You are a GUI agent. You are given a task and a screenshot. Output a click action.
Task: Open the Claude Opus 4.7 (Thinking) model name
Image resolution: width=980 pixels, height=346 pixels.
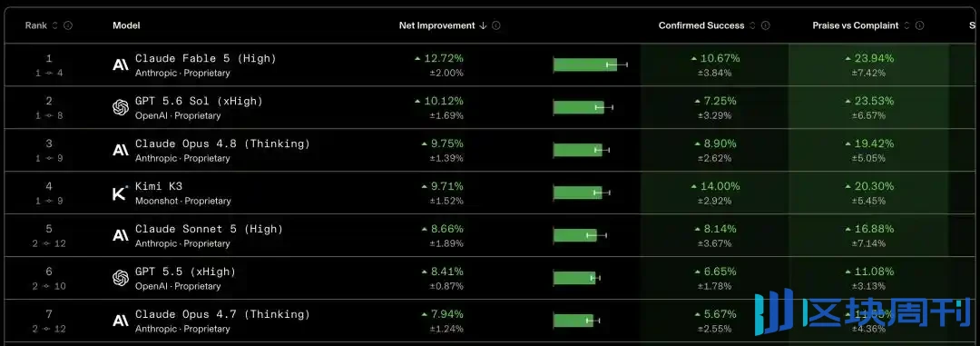coord(222,314)
